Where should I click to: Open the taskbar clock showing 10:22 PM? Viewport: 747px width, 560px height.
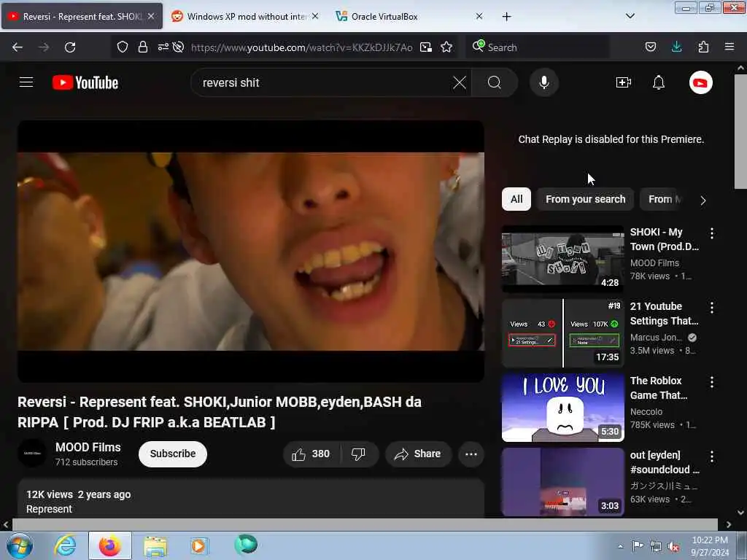pyautogui.click(x=710, y=546)
